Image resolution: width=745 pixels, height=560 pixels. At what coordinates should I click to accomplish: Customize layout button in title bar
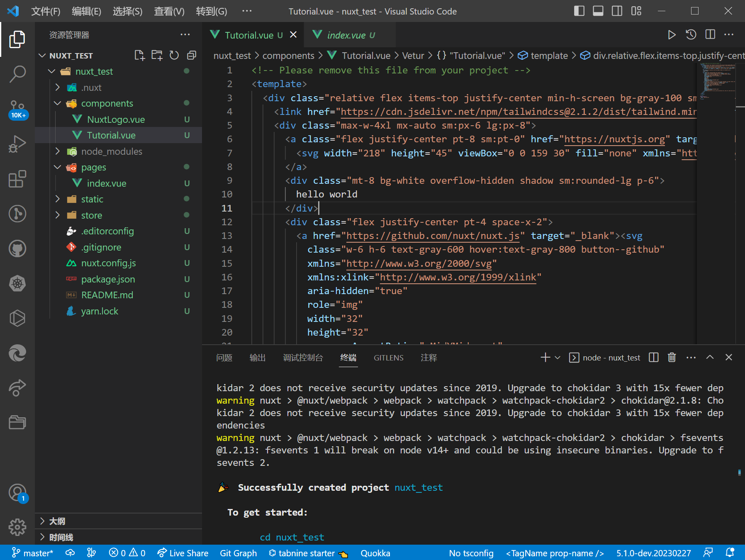(636, 11)
